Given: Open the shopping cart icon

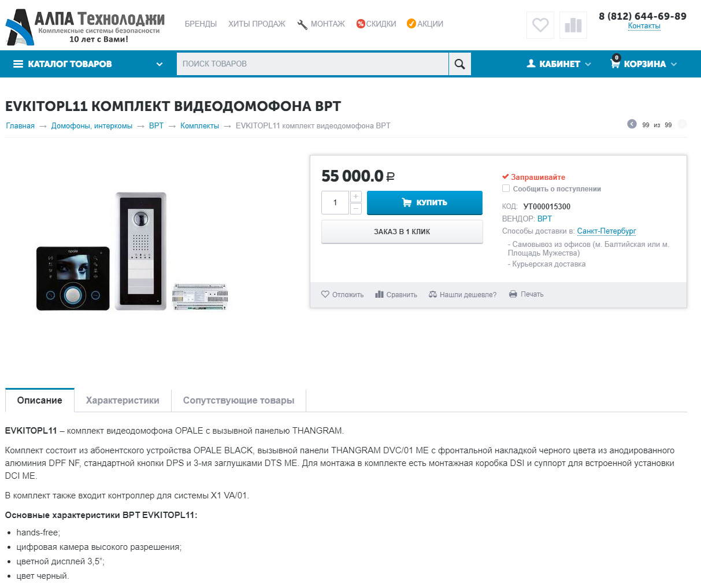Looking at the screenshot, I should pyautogui.click(x=615, y=63).
